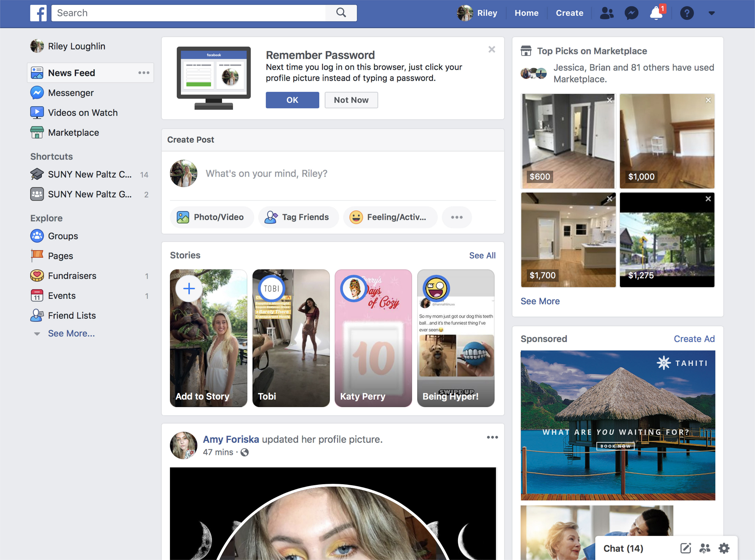Close the Remember Password prompt
The height and width of the screenshot is (560, 755).
pyautogui.click(x=492, y=50)
